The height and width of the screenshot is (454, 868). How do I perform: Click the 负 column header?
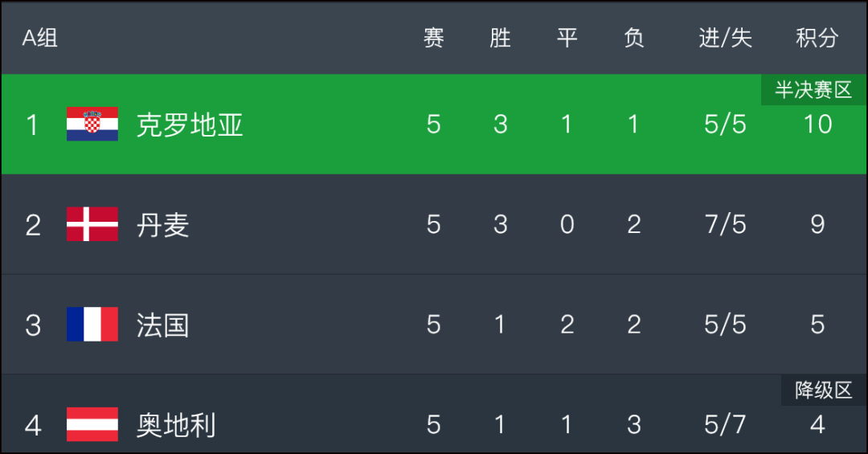[x=634, y=39]
